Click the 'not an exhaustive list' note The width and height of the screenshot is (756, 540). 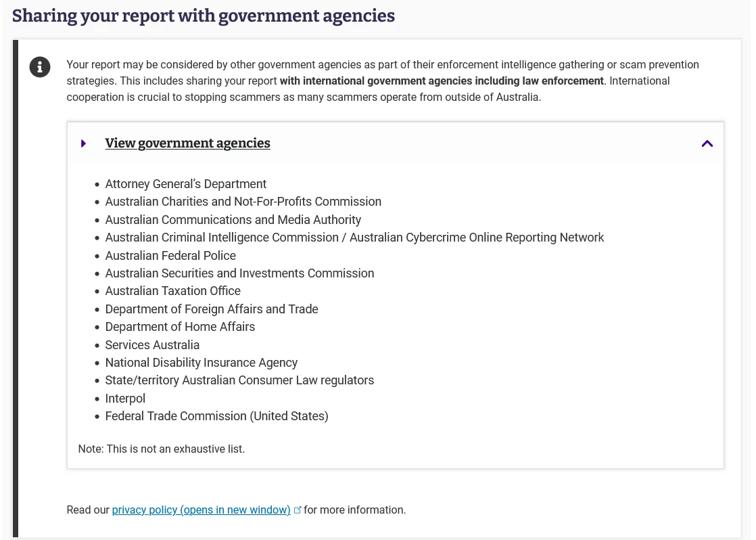coord(162,449)
